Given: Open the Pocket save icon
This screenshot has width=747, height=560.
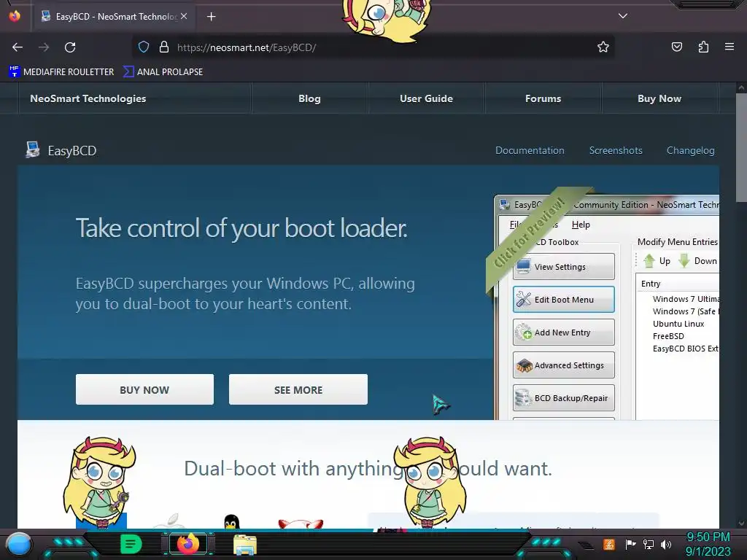Looking at the screenshot, I should tap(676, 47).
